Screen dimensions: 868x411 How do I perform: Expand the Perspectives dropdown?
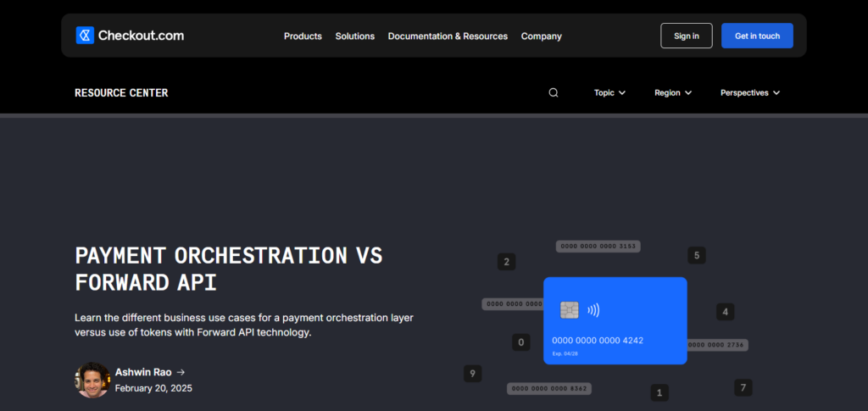point(750,93)
